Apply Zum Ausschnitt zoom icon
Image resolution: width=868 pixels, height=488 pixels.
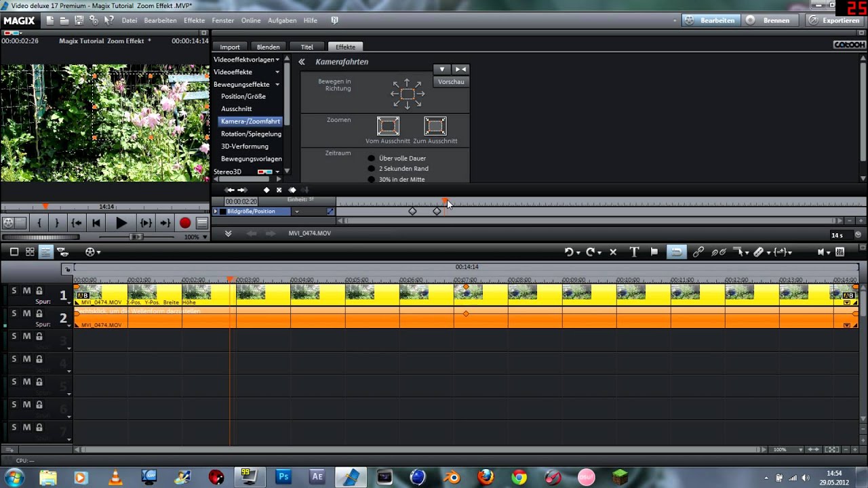pyautogui.click(x=435, y=126)
